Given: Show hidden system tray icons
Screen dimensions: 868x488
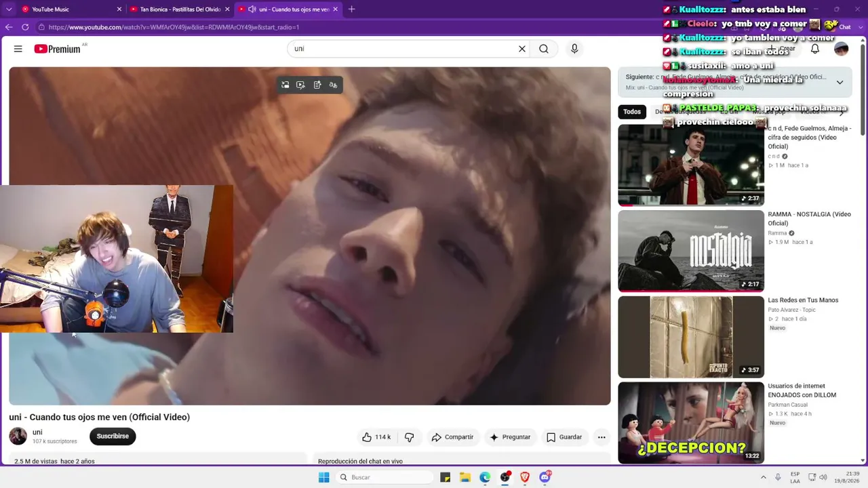Looking at the screenshot, I should [x=764, y=477].
